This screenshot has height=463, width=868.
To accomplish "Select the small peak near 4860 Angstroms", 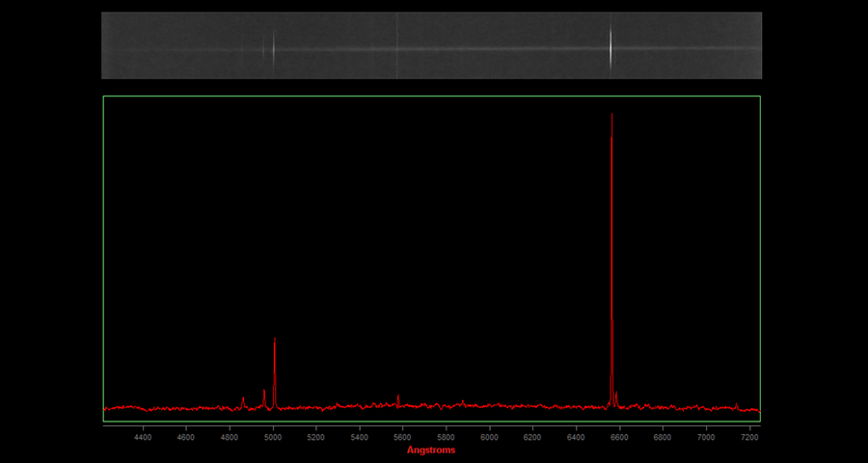I will point(243,398).
